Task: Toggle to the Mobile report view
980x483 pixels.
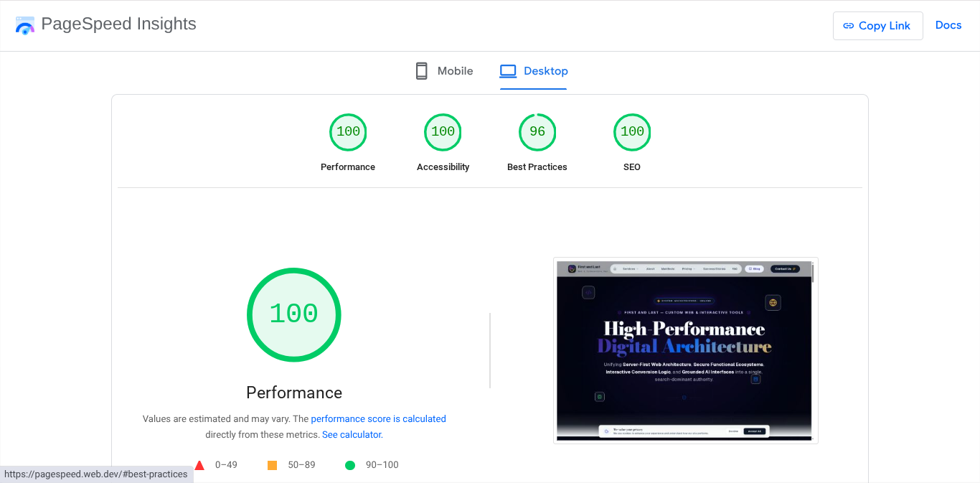Action: pyautogui.click(x=443, y=70)
